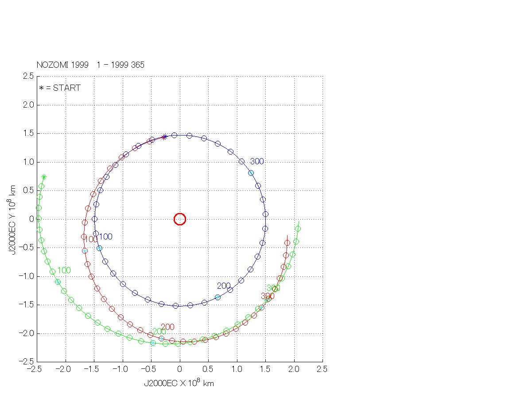
Task: Click the "* = START" legend text
Action: (x=60, y=88)
